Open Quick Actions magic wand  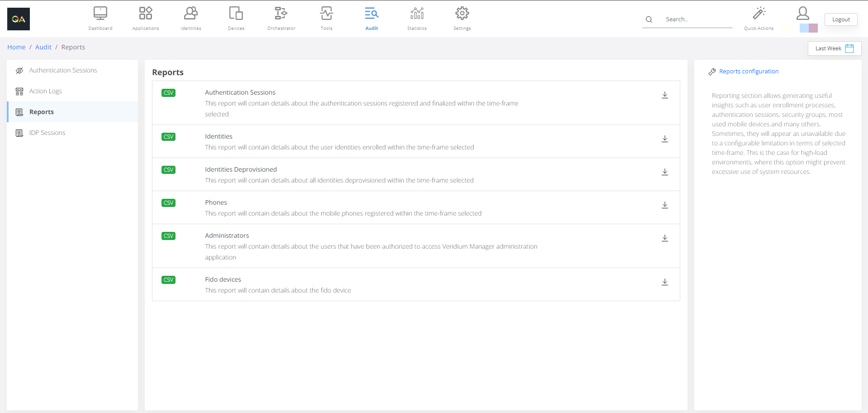[759, 14]
